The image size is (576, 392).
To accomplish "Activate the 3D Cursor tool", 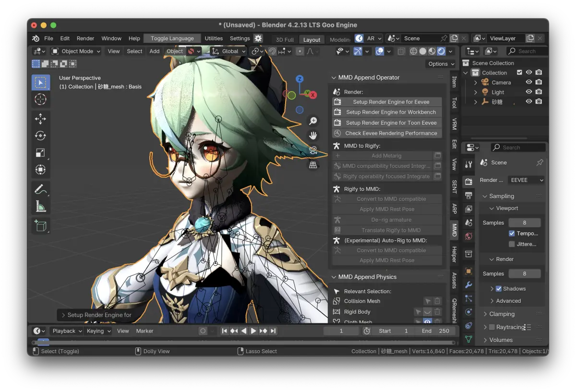I will (41, 99).
